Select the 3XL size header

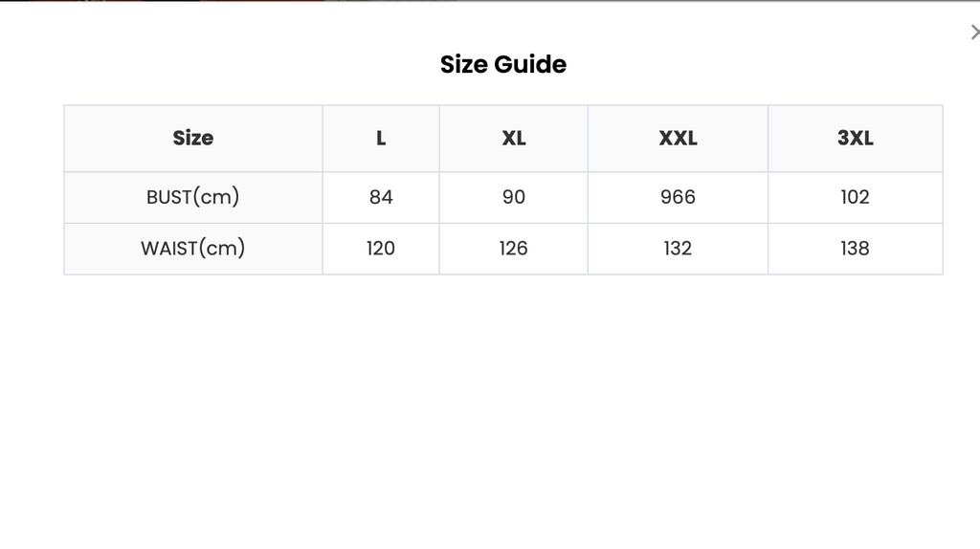pyautogui.click(x=855, y=138)
